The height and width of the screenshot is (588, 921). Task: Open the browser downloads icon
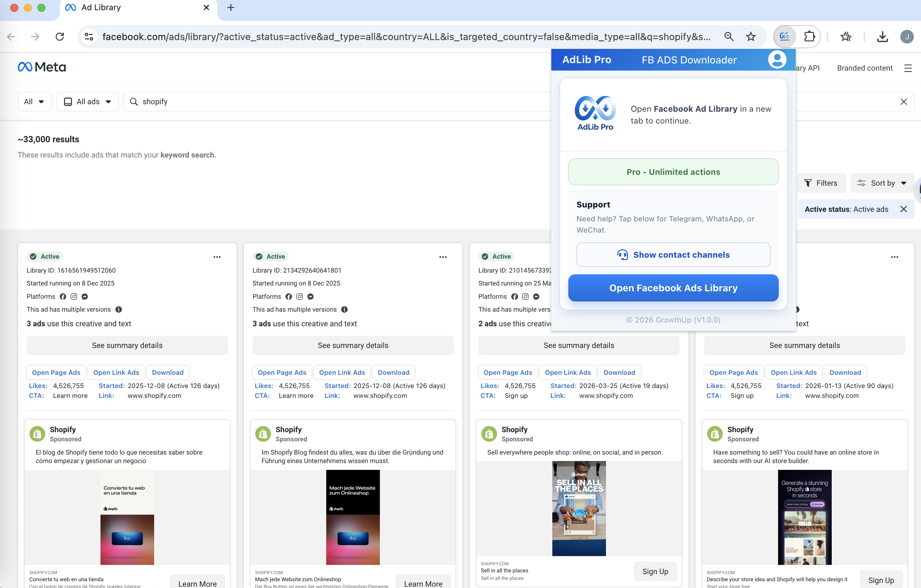[882, 37]
